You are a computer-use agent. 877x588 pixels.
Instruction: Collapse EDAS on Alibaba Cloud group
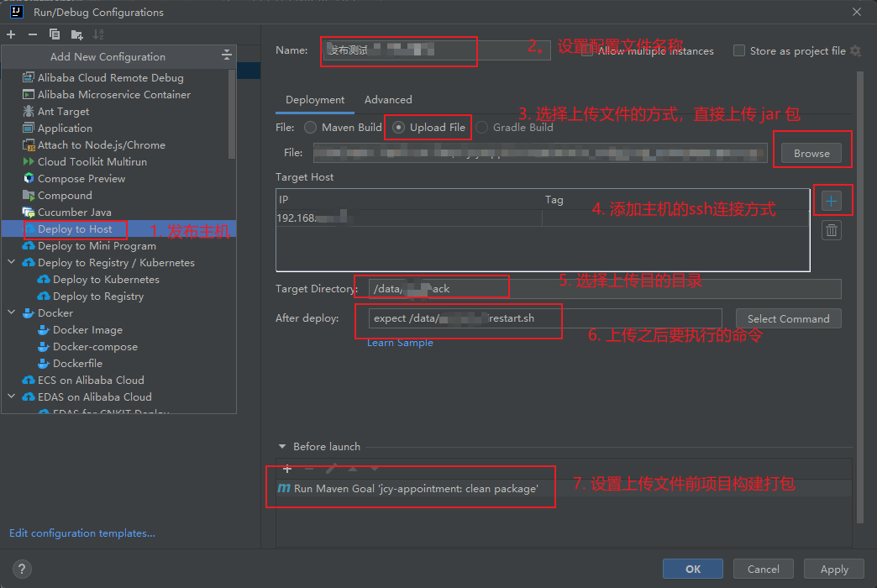12,396
